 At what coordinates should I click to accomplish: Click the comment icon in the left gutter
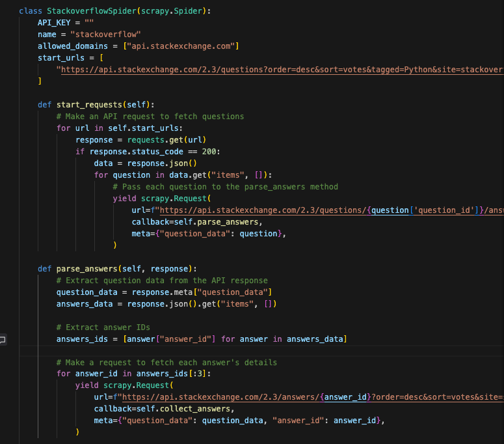click(x=3, y=339)
